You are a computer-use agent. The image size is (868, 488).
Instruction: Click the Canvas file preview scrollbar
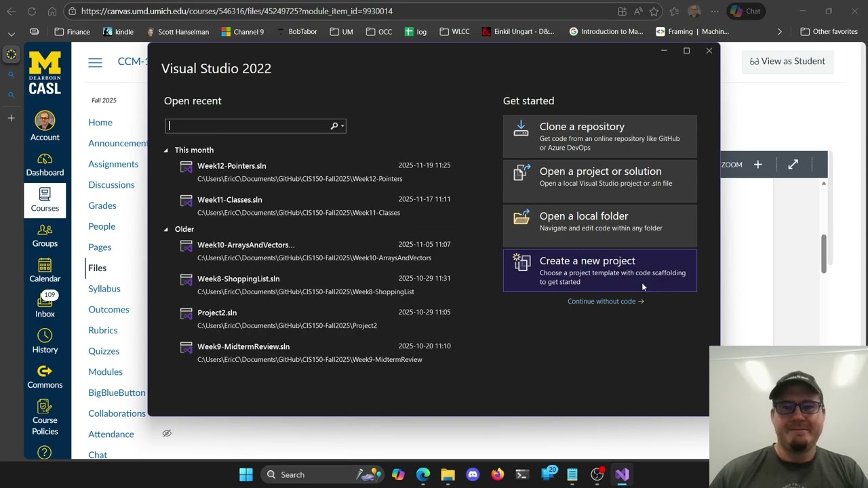point(824,254)
